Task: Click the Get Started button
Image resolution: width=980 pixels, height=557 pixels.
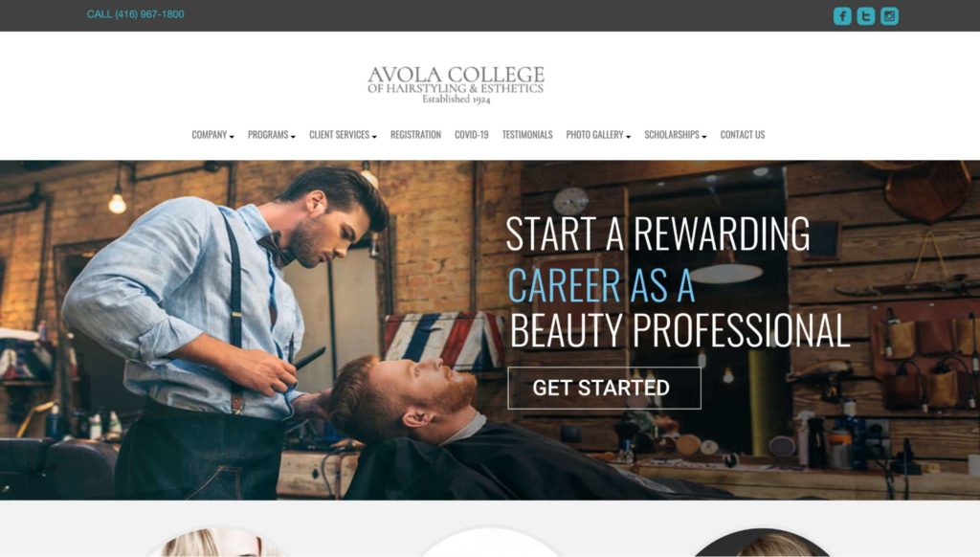Action: [604, 388]
